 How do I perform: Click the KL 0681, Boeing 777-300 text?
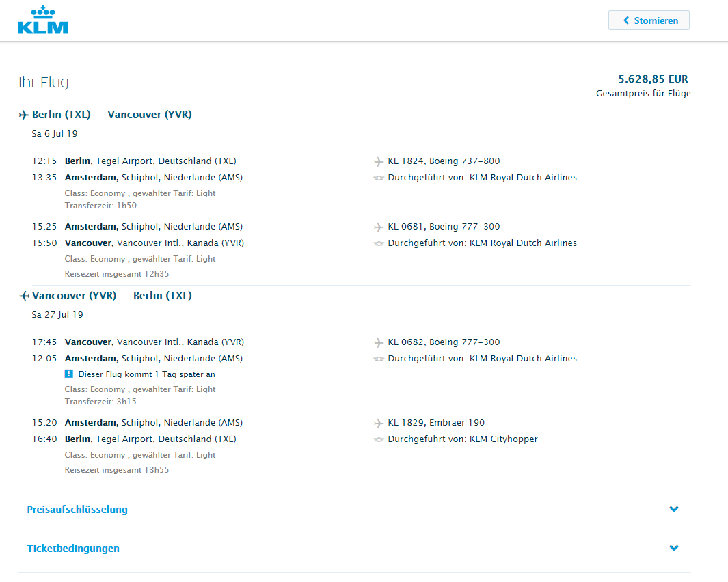pos(444,227)
